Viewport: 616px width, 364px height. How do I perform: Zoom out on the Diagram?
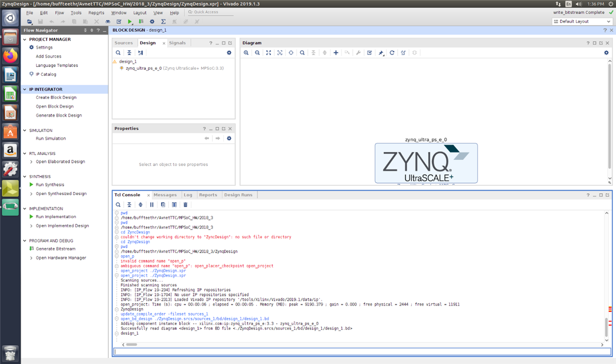257,52
